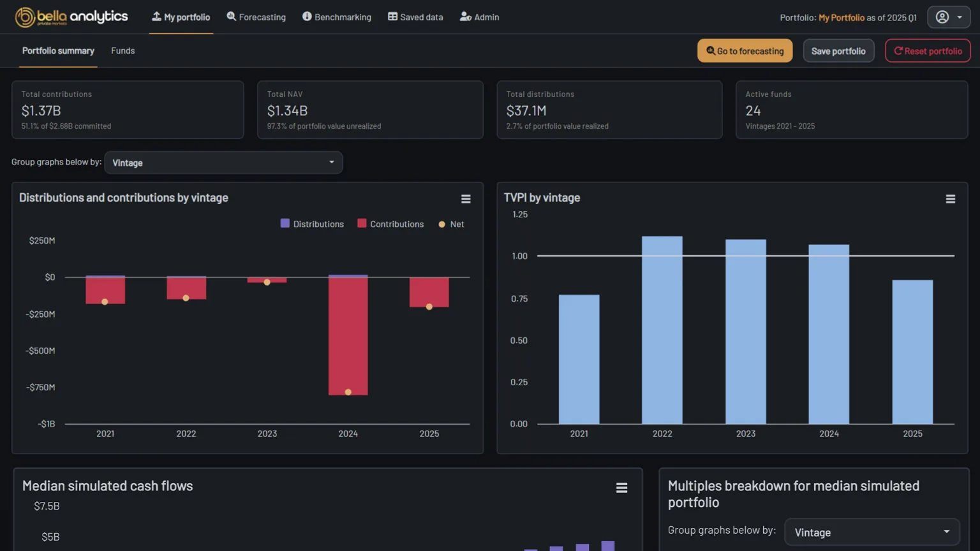Toggle Net series in chart legend

(451, 224)
